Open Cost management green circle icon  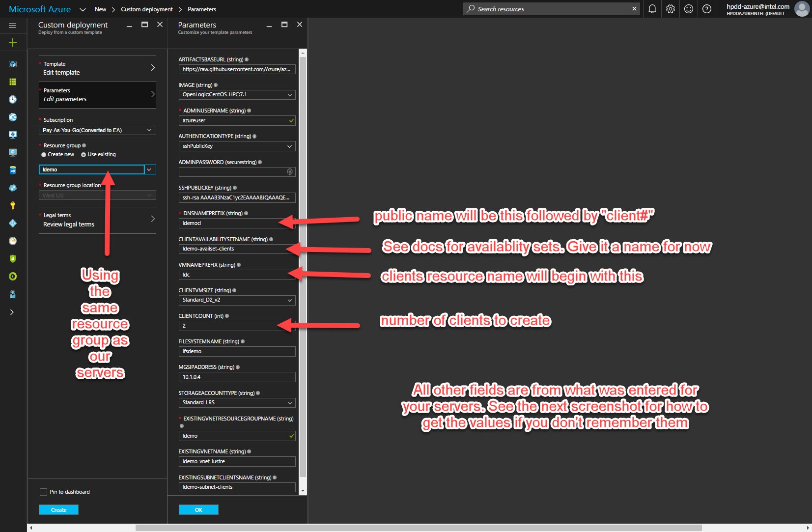(13, 276)
